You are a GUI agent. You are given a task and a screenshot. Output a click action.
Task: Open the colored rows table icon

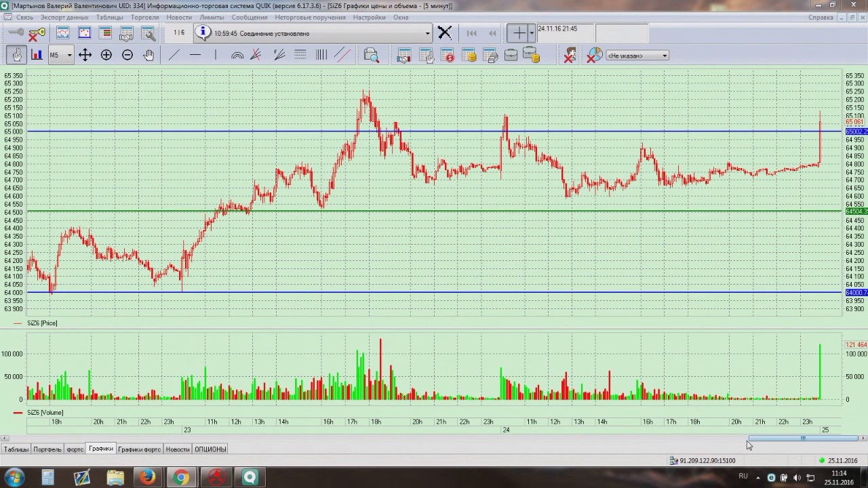click(105, 33)
